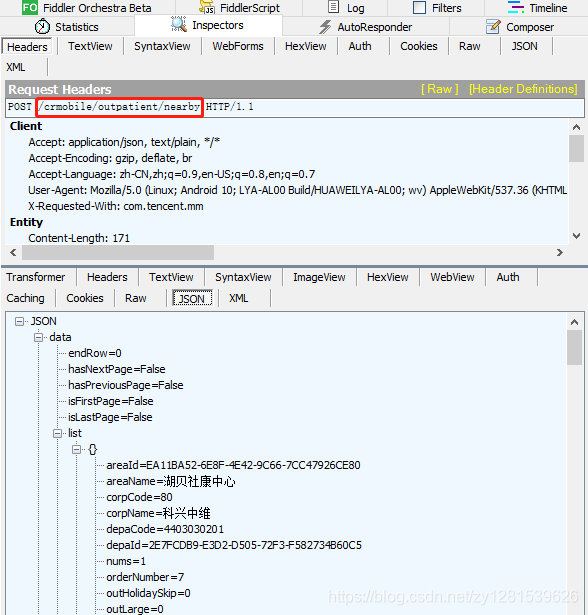The width and height of the screenshot is (588, 615).
Task: Open the response Raw tab
Action: click(x=136, y=298)
